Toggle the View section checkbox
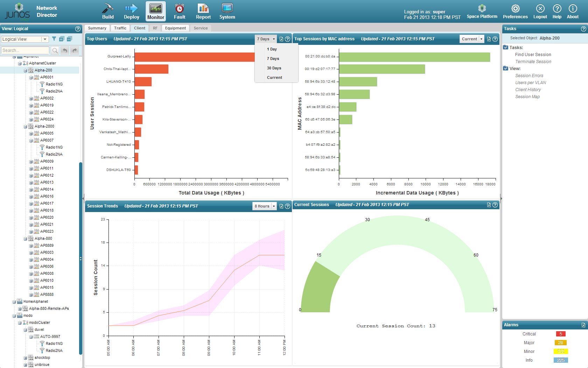Screen dimensions: 588x368 point(506,68)
